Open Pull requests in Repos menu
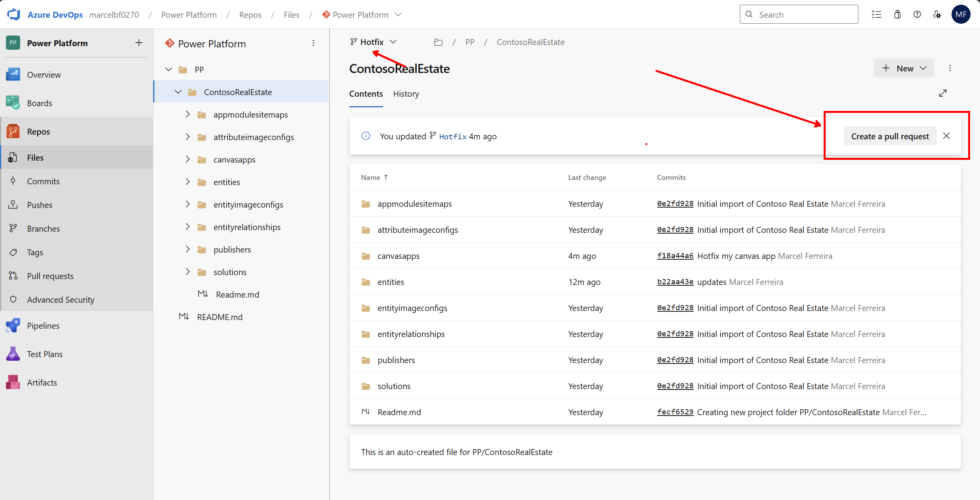The height and width of the screenshot is (500, 980). point(50,276)
